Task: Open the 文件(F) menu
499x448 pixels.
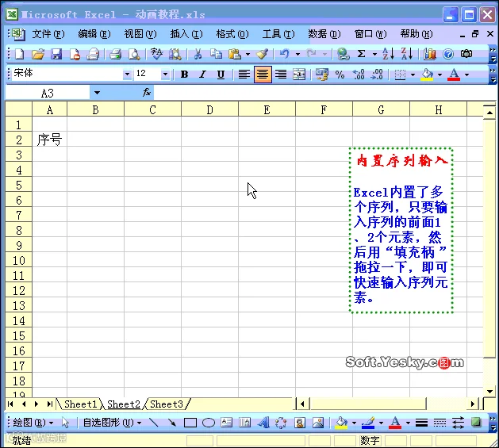Action: click(x=48, y=34)
